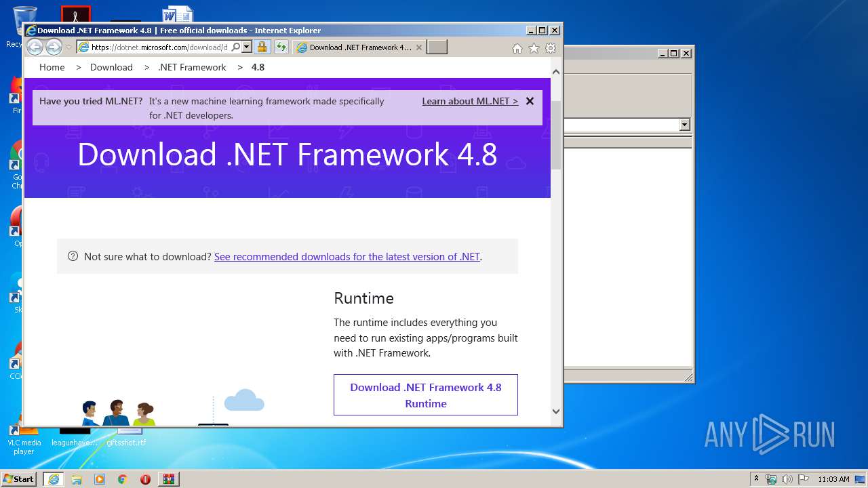This screenshot has height=488, width=868.
Task: Select the Download .NET Framework 4.8 tab
Action: tap(359, 47)
